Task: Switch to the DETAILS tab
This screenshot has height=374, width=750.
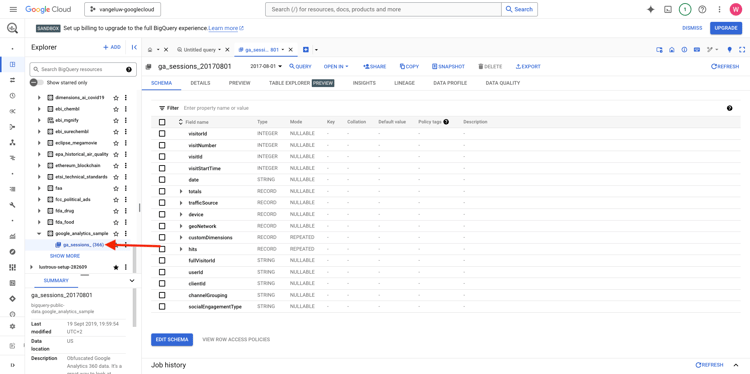Action: pyautogui.click(x=200, y=83)
